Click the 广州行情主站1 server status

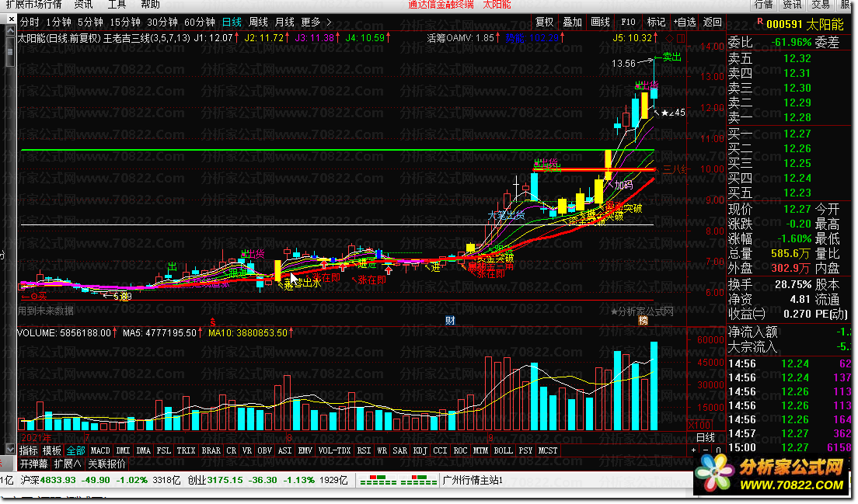pos(473,481)
